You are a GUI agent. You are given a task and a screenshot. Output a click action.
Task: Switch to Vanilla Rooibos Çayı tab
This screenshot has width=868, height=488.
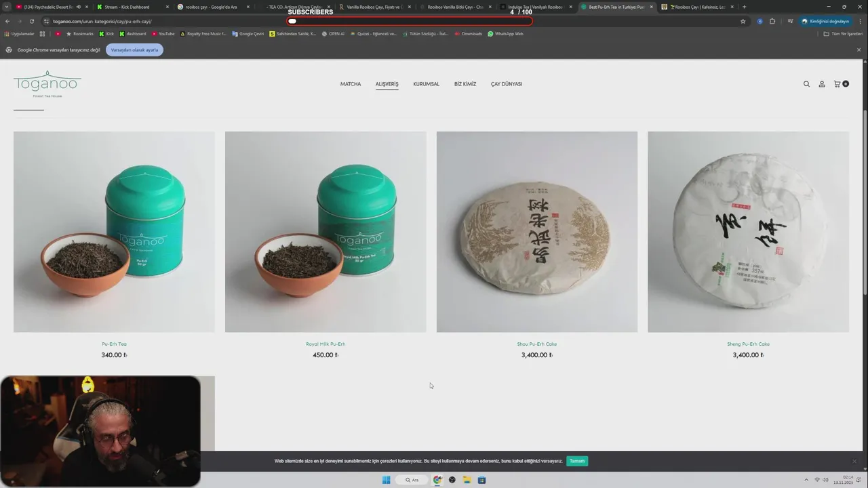[x=374, y=7]
